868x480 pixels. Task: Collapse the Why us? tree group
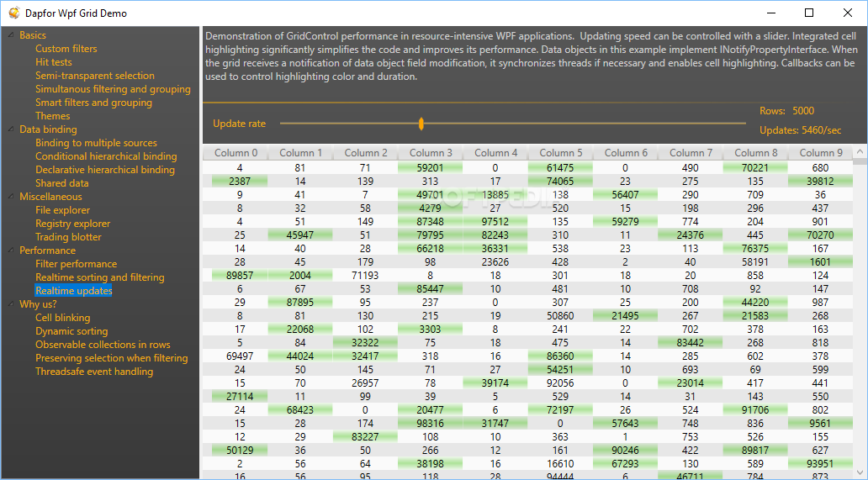11,304
